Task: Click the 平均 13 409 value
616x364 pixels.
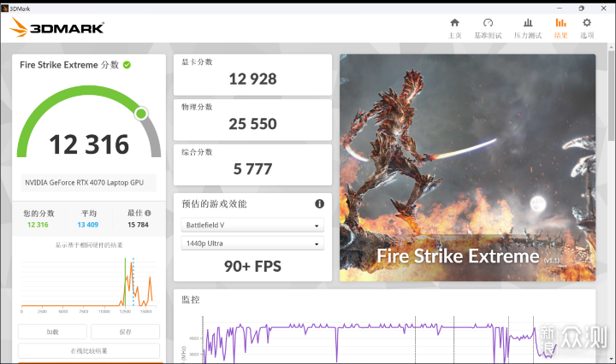Action: (x=88, y=225)
